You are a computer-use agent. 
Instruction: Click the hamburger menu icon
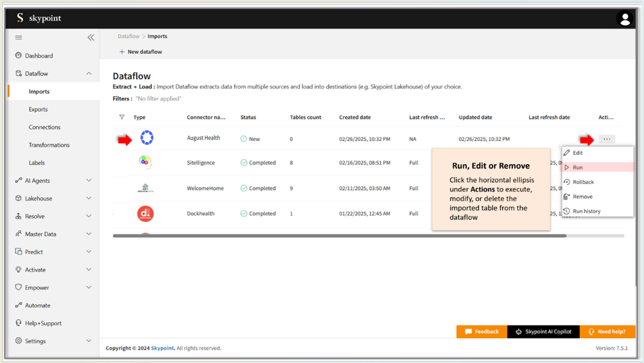click(x=19, y=38)
